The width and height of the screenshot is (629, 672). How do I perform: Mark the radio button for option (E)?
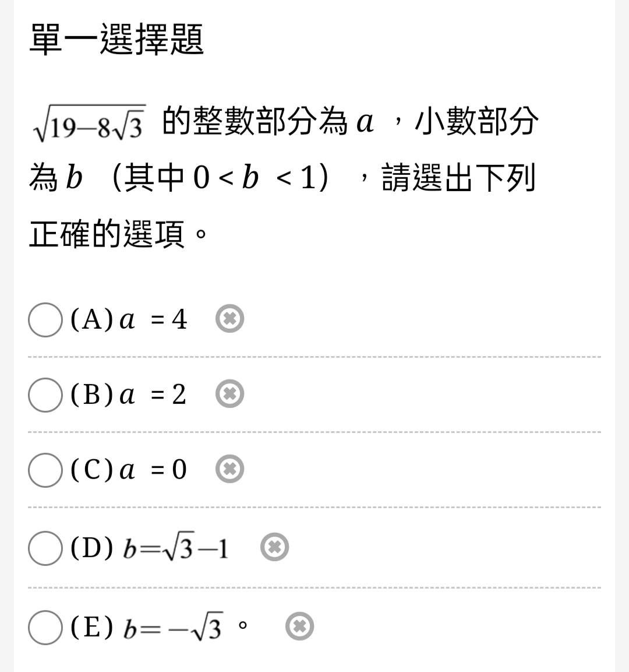click(45, 628)
